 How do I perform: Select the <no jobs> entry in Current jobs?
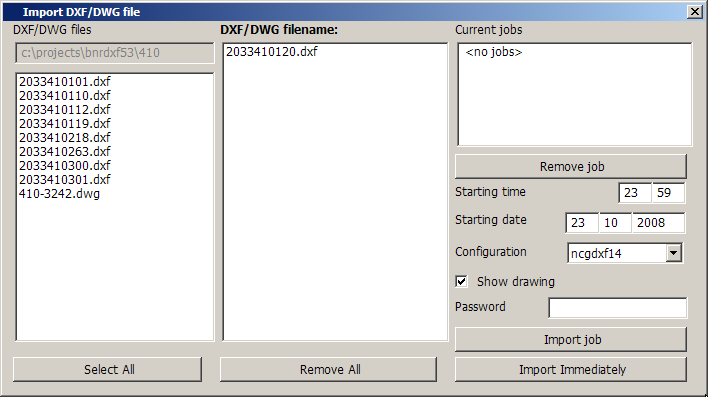pyautogui.click(x=494, y=52)
